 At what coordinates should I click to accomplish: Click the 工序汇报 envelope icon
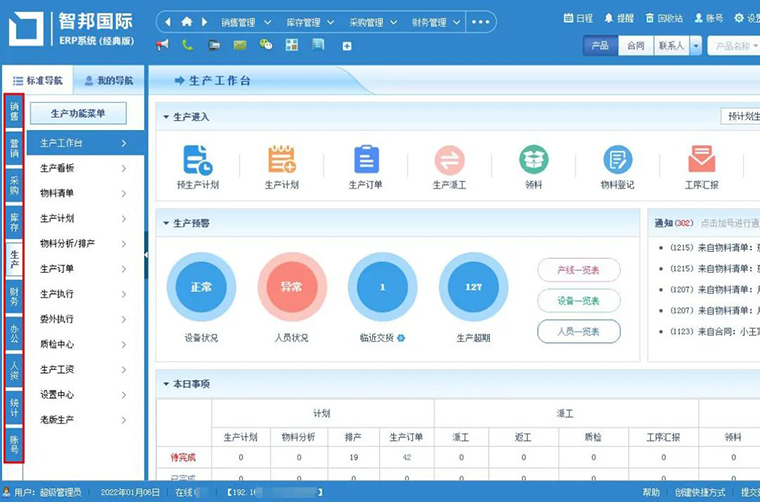point(701,160)
